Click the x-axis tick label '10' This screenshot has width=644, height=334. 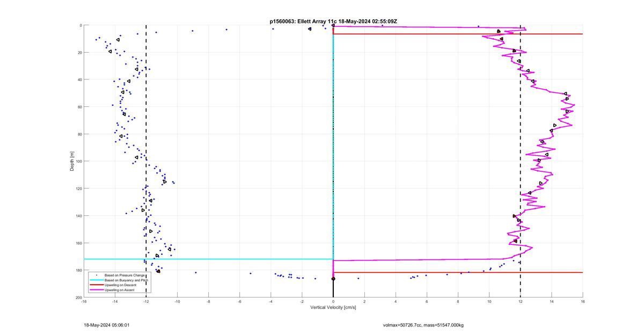(489, 301)
